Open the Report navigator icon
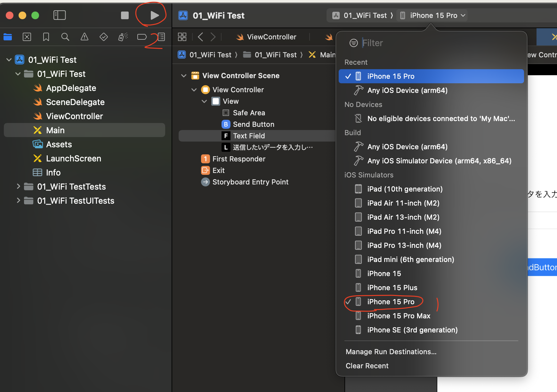This screenshot has height=392, width=557. tap(161, 37)
